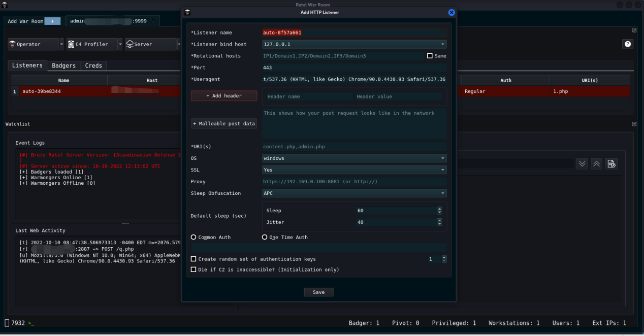Click the Proxy input field
Screen dimensions: 644x336
(355, 181)
